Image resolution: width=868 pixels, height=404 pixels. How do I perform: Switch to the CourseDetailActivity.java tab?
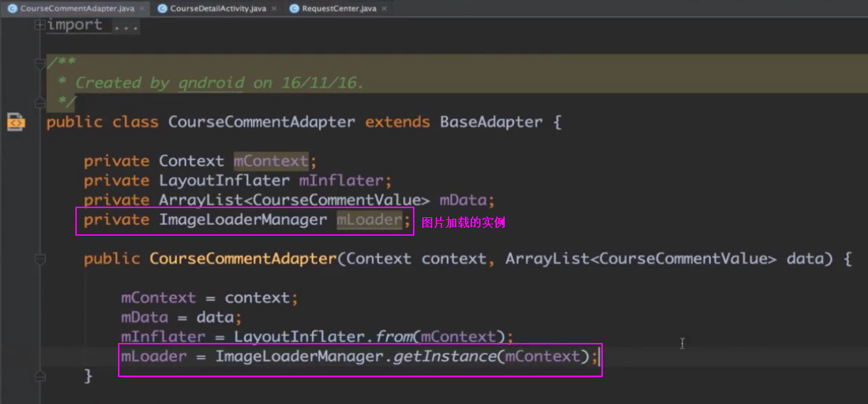tap(218, 9)
